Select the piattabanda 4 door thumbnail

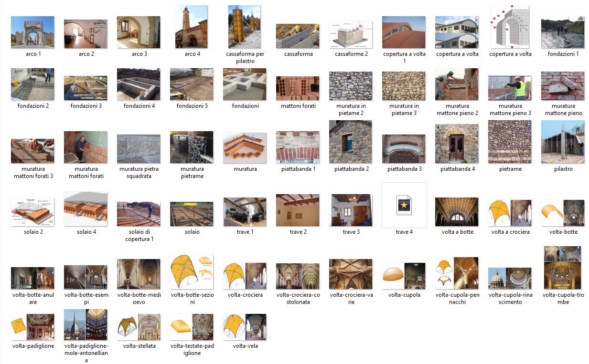click(x=457, y=144)
